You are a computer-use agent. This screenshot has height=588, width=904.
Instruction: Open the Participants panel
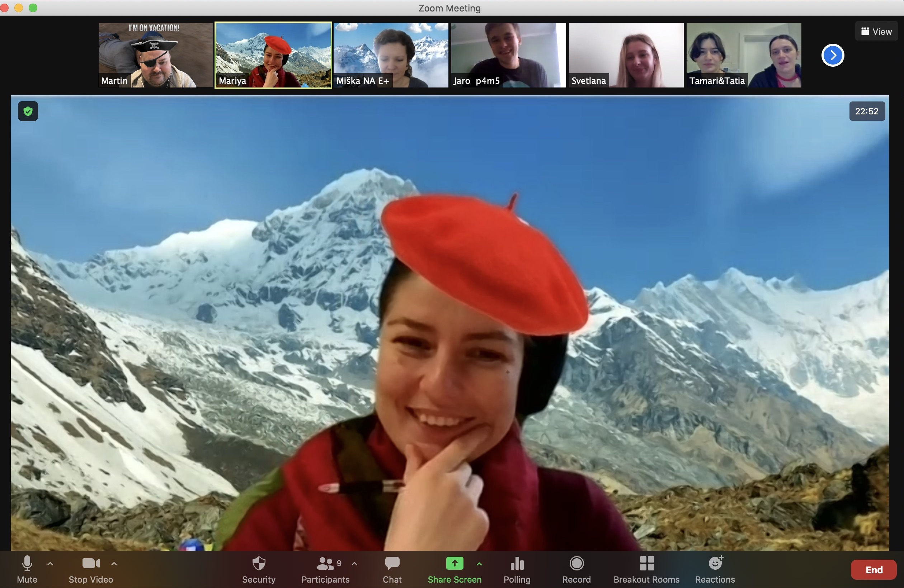tap(325, 569)
